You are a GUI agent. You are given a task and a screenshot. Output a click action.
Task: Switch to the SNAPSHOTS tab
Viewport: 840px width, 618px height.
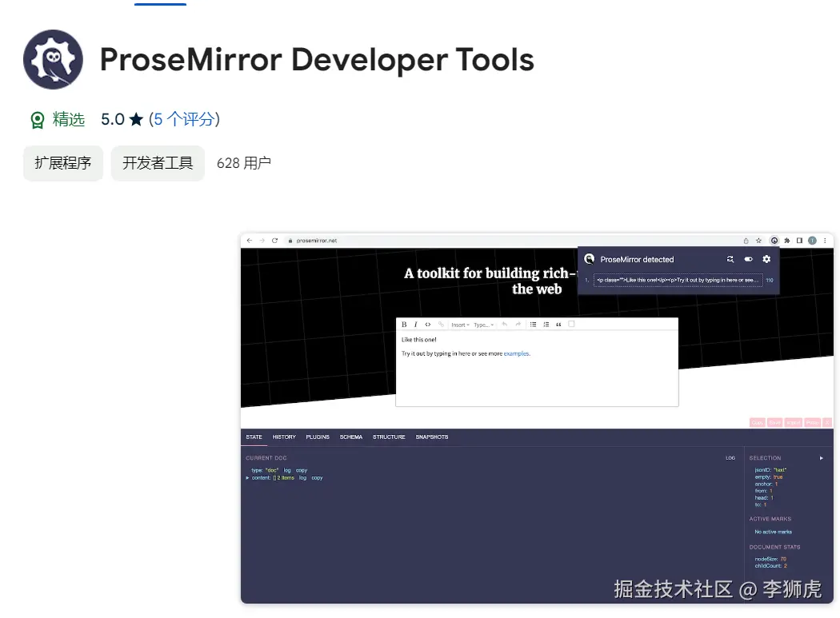(x=432, y=437)
